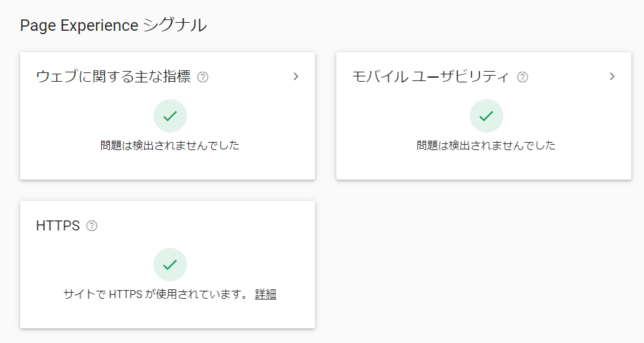The height and width of the screenshot is (343, 644).
Task: Click blank space right of モバイル card checkmark
Action: (x=570, y=116)
